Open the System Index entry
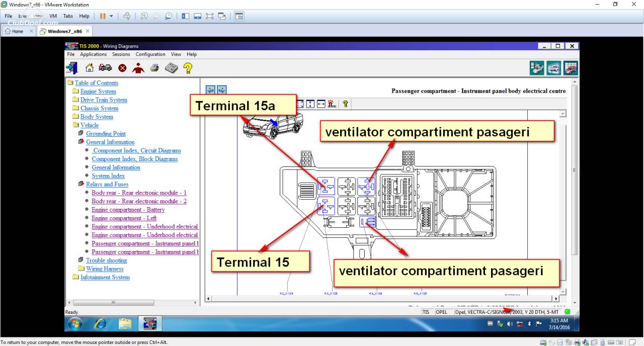 108,176
